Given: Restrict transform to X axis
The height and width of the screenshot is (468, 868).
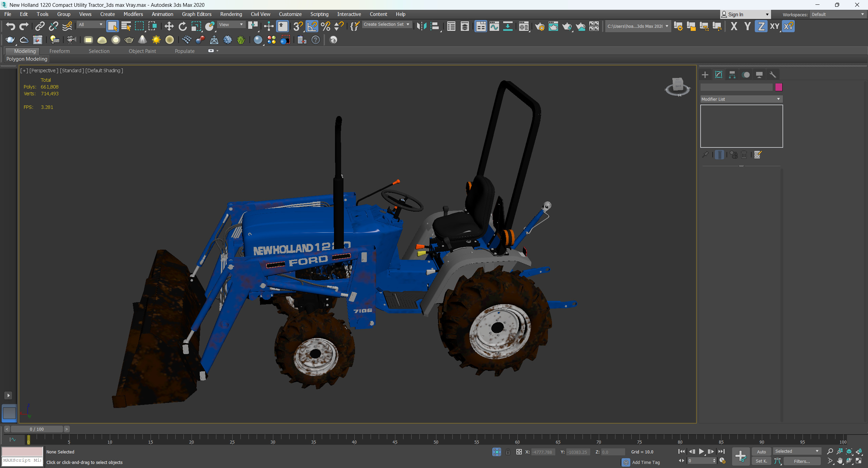Looking at the screenshot, I should pos(734,26).
